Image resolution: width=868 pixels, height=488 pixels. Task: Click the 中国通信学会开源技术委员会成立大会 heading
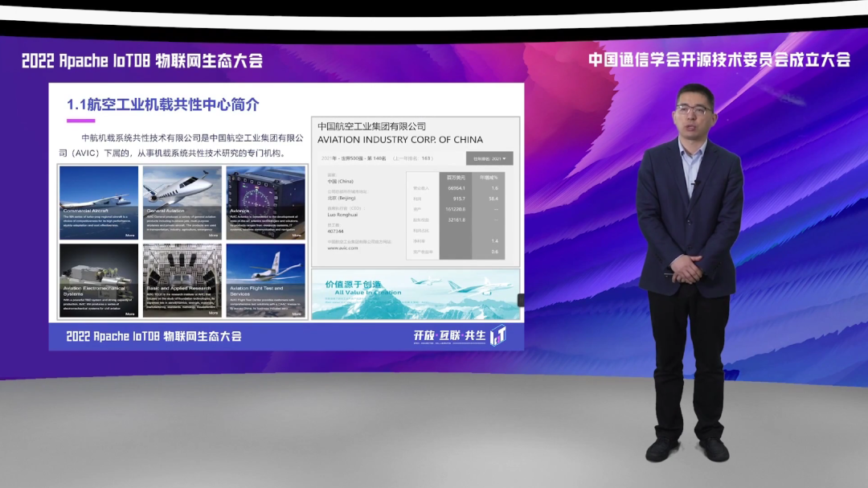(x=719, y=59)
